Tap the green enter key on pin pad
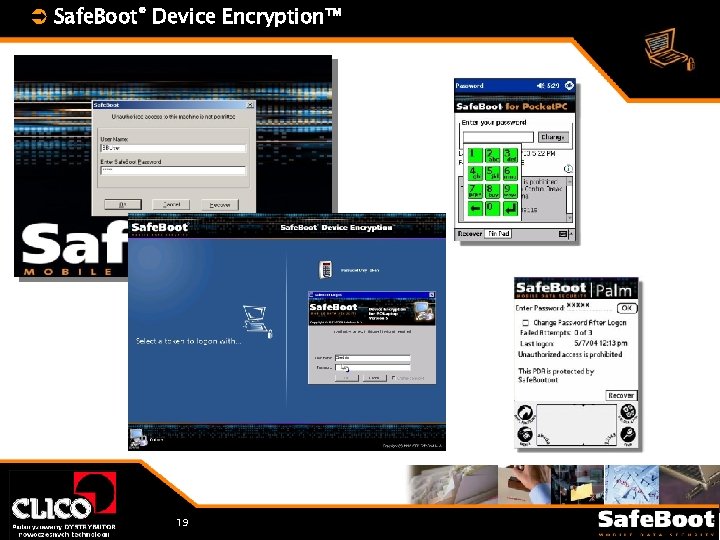This screenshot has height=540, width=720. pos(510,208)
